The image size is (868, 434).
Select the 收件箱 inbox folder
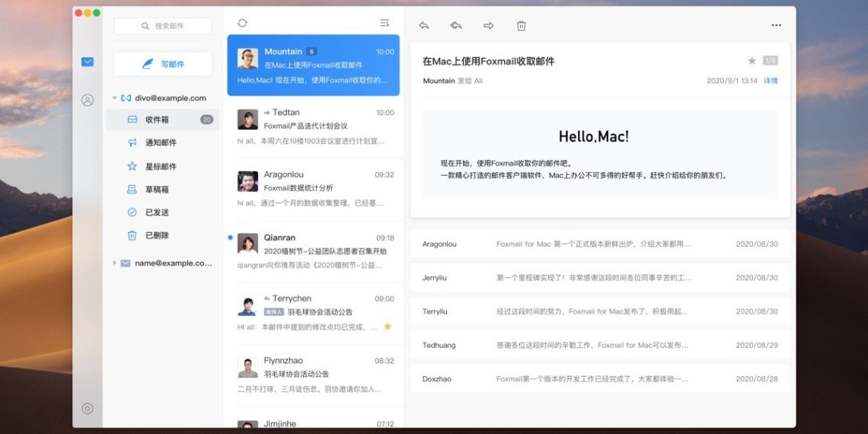pyautogui.click(x=157, y=120)
